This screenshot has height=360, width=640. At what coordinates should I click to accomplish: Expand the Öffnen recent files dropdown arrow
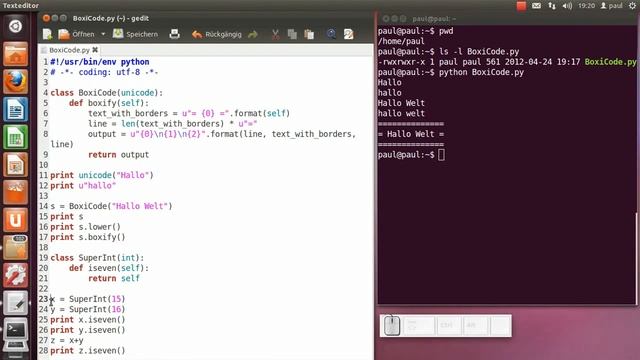point(103,34)
